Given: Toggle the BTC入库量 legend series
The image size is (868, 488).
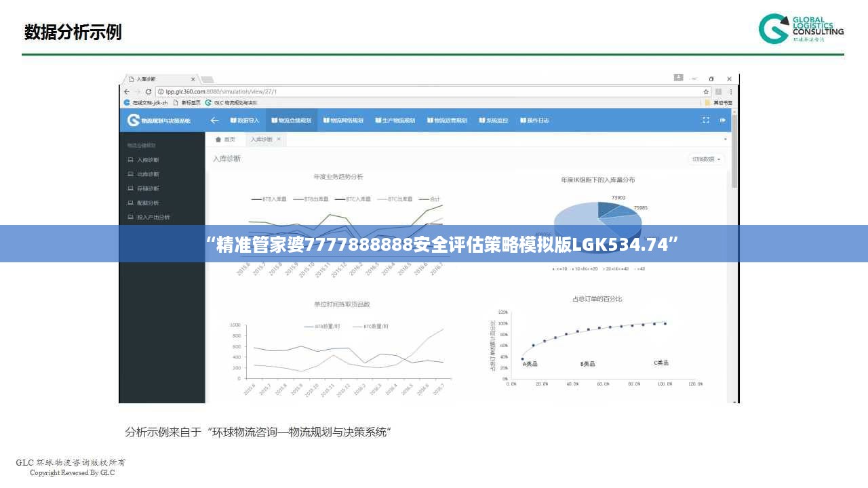Looking at the screenshot, I should click(353, 199).
